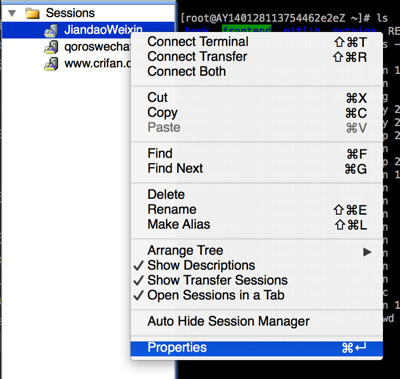The height and width of the screenshot is (379, 400).
Task: Select the qoroswechat session tree item
Action: click(x=87, y=47)
